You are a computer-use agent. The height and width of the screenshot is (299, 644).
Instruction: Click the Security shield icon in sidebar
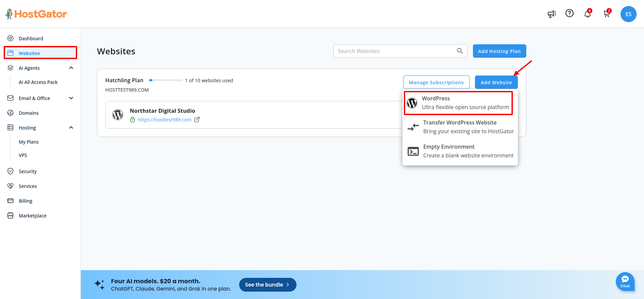pyautogui.click(x=10, y=171)
